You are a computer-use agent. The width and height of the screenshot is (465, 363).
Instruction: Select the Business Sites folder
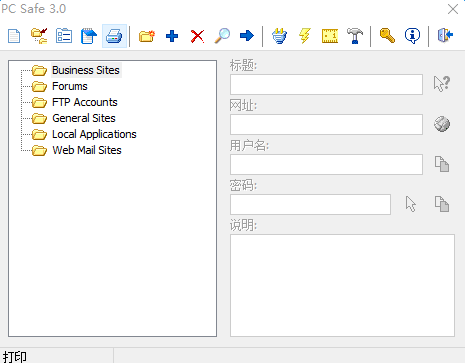coord(86,70)
